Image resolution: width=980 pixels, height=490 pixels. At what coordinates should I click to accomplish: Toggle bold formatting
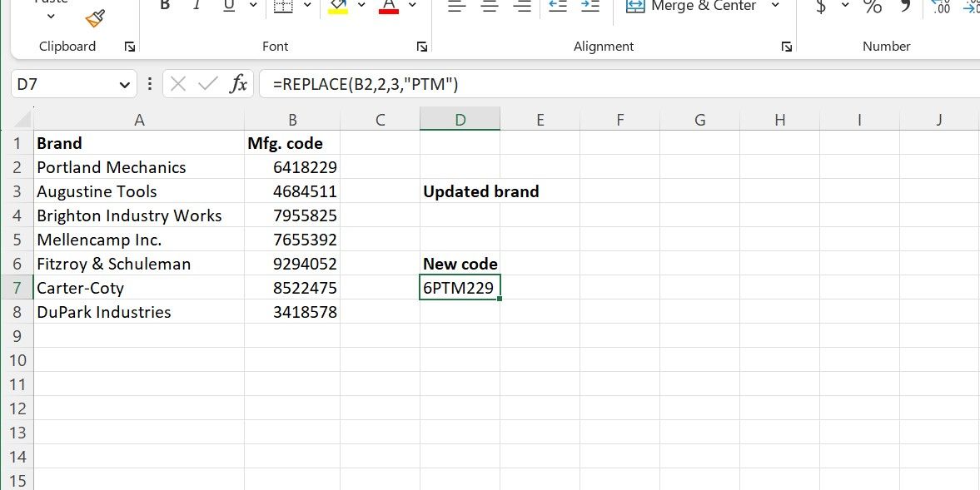pos(165,5)
